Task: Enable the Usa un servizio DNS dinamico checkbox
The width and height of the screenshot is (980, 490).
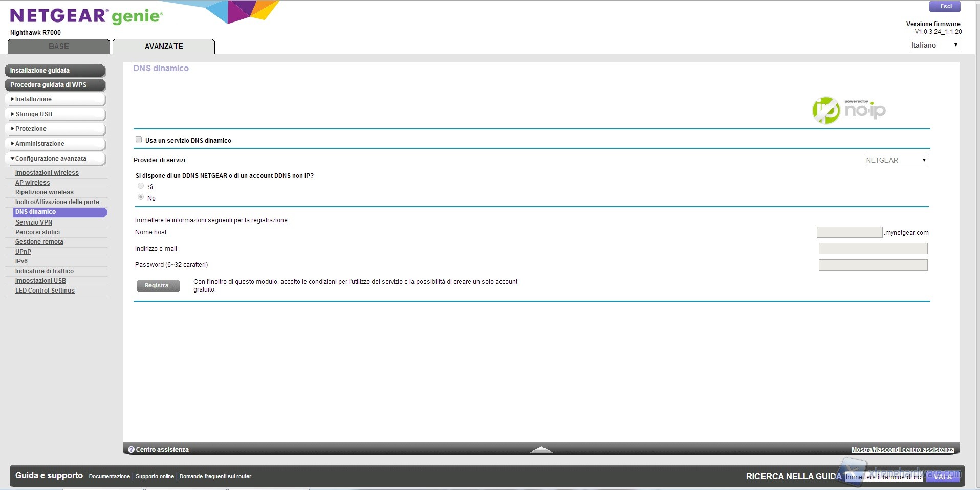Action: 139,140
